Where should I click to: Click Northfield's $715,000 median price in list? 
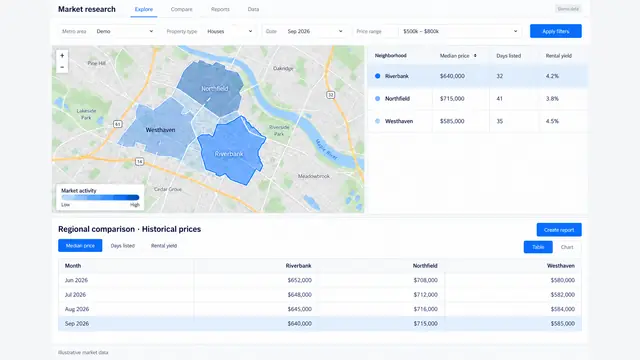[452, 98]
